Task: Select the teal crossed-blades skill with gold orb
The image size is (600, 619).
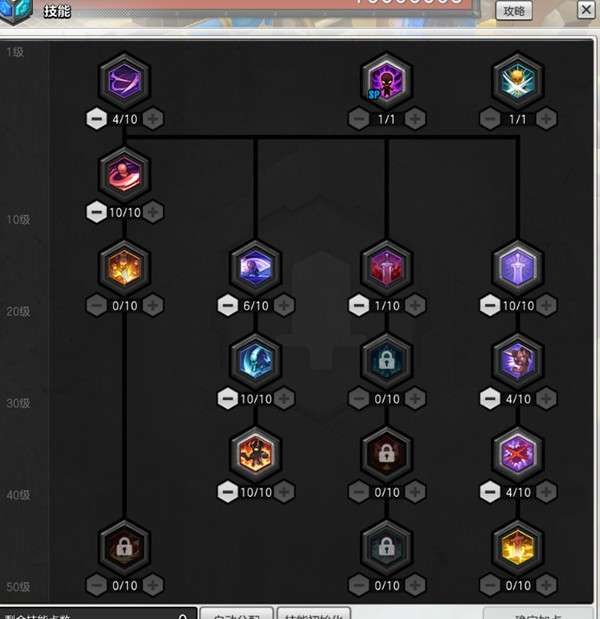Action: click(518, 80)
